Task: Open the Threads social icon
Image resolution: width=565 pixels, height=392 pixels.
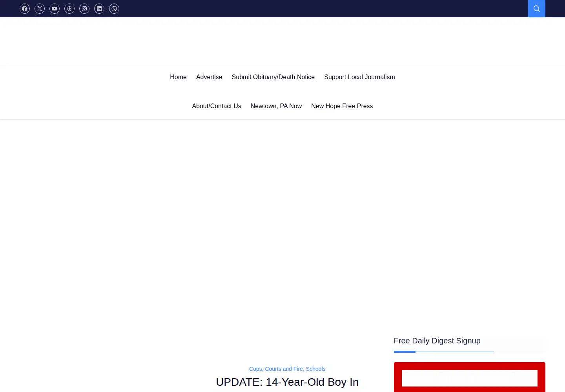Action: [69, 9]
